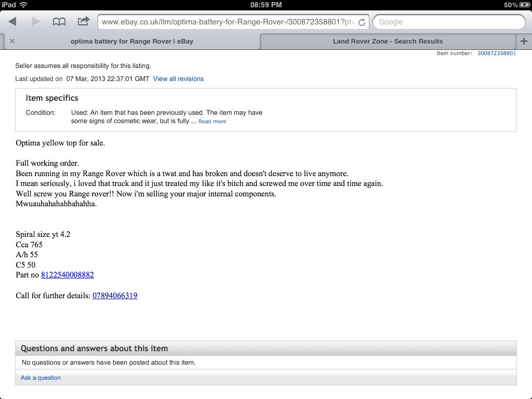
Task: Tap the Wi-Fi icon in the status bar
Action: pyautogui.click(x=23, y=5)
